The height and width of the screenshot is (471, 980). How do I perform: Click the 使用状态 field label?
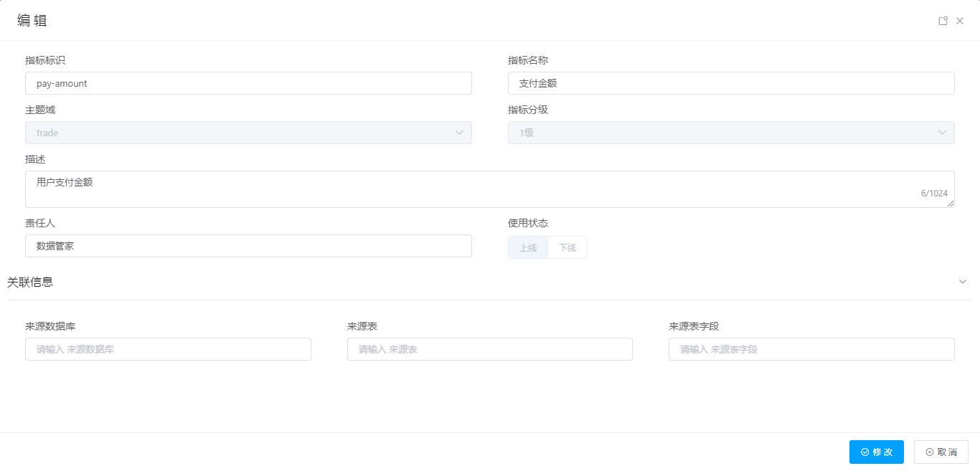tap(527, 223)
